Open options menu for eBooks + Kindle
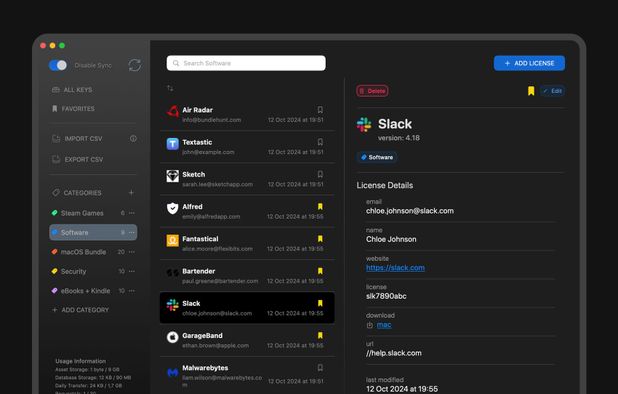The height and width of the screenshot is (394, 618). pyautogui.click(x=132, y=291)
